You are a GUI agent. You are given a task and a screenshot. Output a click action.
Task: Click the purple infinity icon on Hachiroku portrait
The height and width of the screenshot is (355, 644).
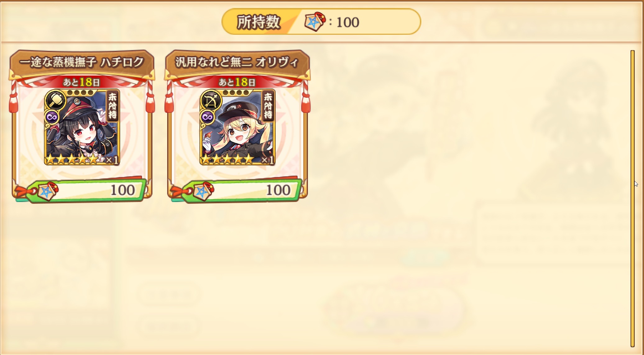[52, 117]
